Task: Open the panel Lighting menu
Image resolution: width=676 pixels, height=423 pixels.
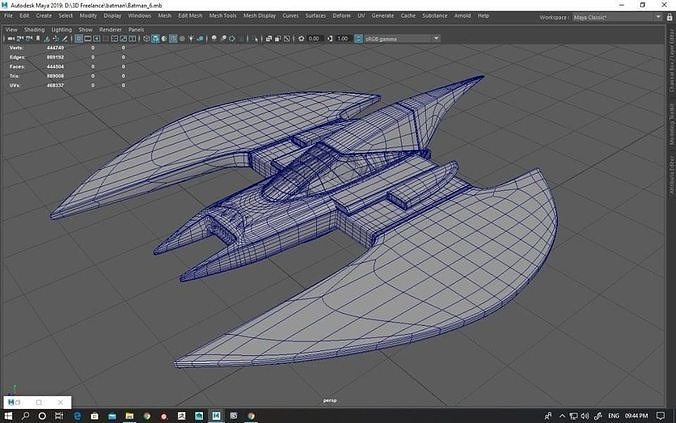Action: 62,29
